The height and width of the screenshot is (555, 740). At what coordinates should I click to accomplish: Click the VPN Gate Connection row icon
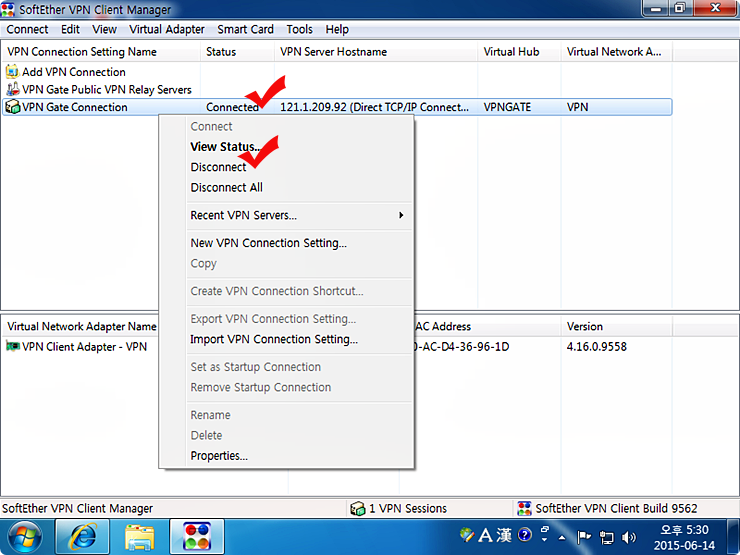pos(12,107)
